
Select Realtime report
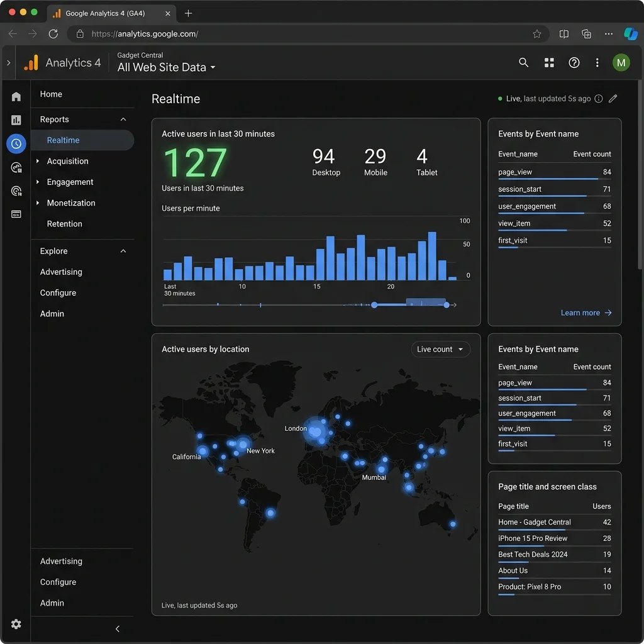(x=82, y=140)
